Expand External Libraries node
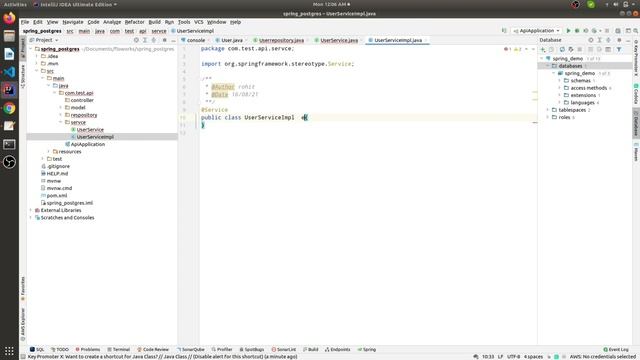 (31, 210)
